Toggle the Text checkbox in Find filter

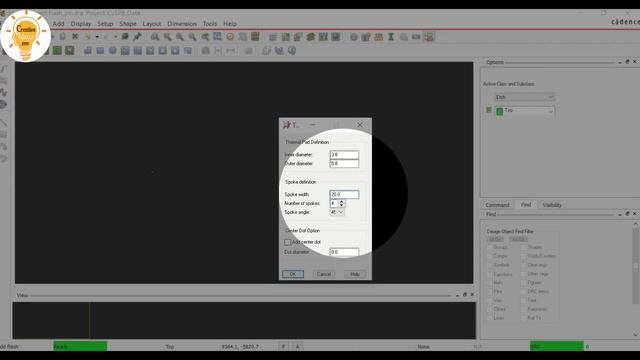point(524,300)
